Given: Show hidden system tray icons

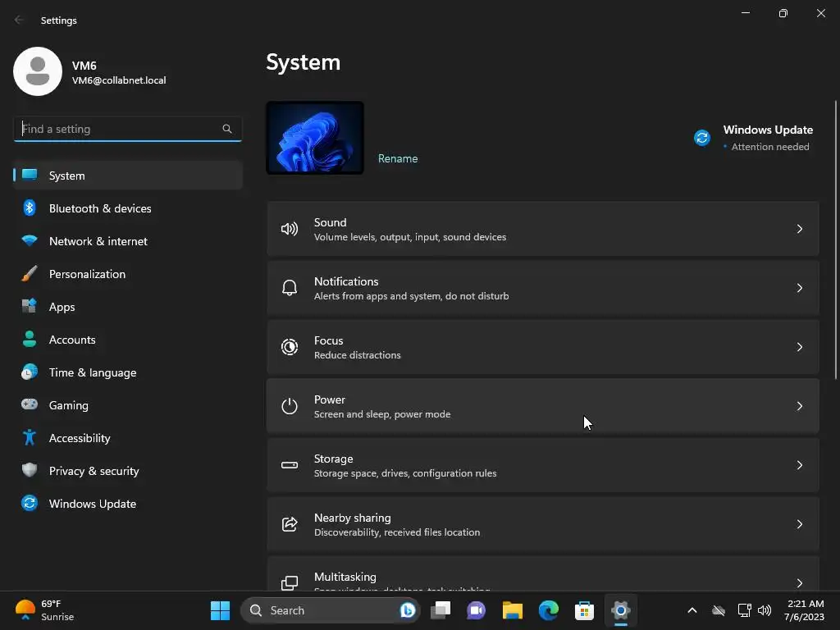Looking at the screenshot, I should coord(692,610).
